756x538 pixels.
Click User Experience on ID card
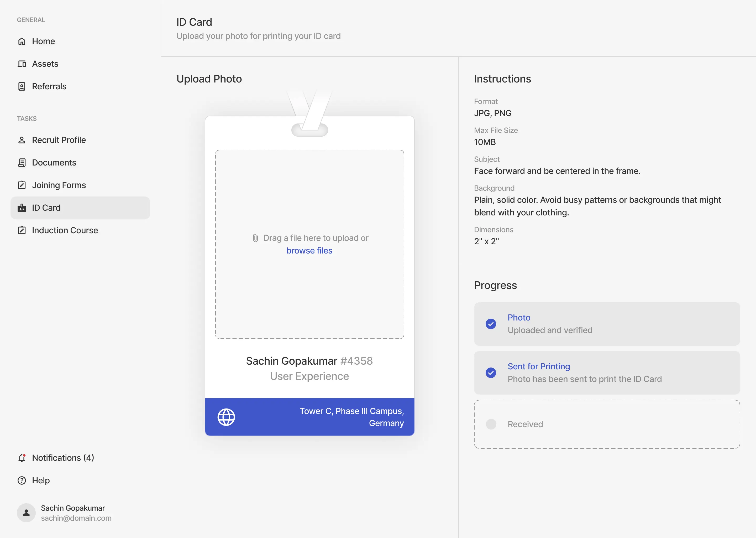[x=309, y=376]
